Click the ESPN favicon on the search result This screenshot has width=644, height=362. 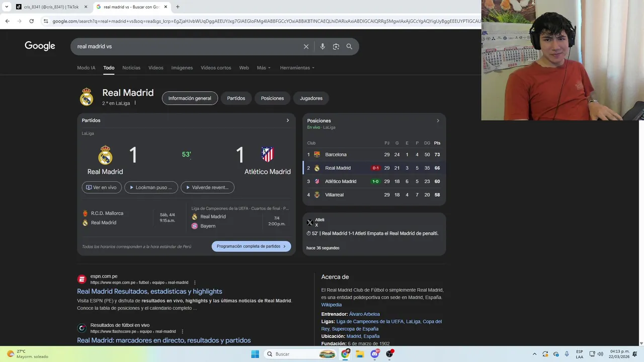[x=82, y=279]
